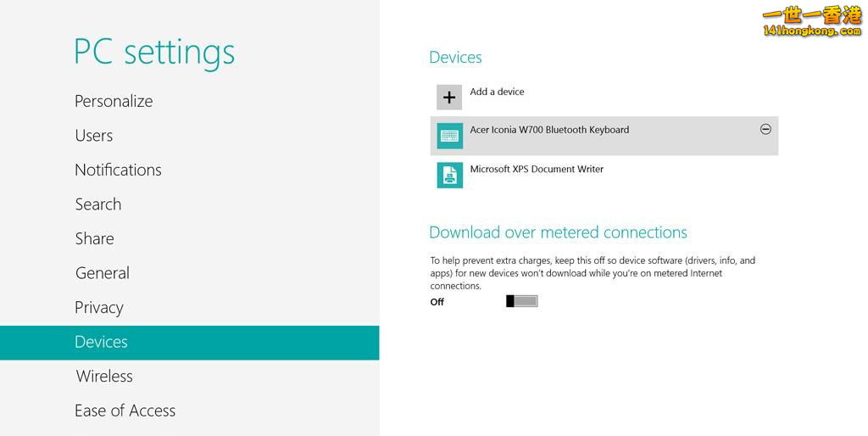Open Privacy settings from the sidebar
The image size is (868, 436).
coord(98,308)
